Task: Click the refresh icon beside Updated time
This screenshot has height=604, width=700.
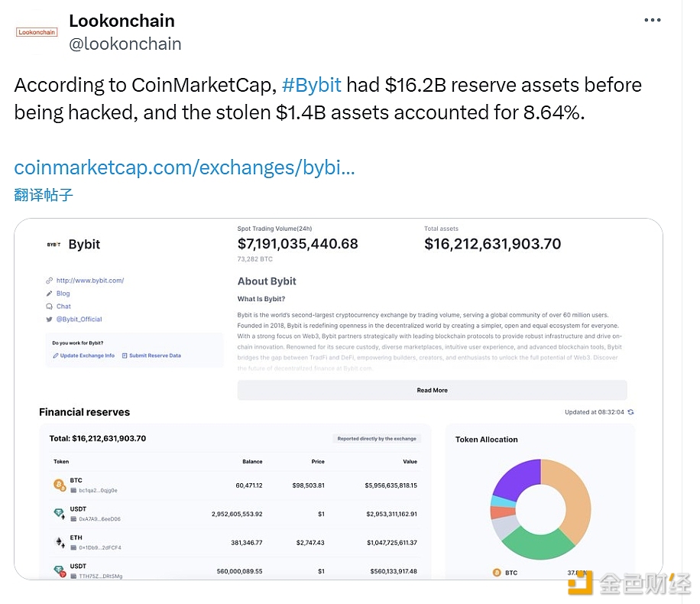Action: (630, 412)
